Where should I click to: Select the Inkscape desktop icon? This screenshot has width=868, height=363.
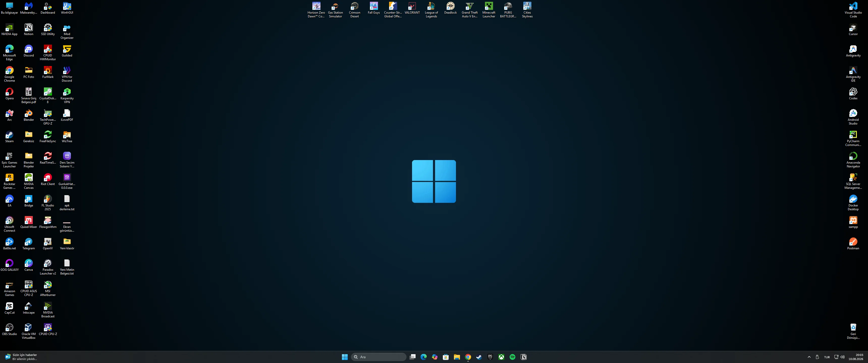click(x=29, y=308)
